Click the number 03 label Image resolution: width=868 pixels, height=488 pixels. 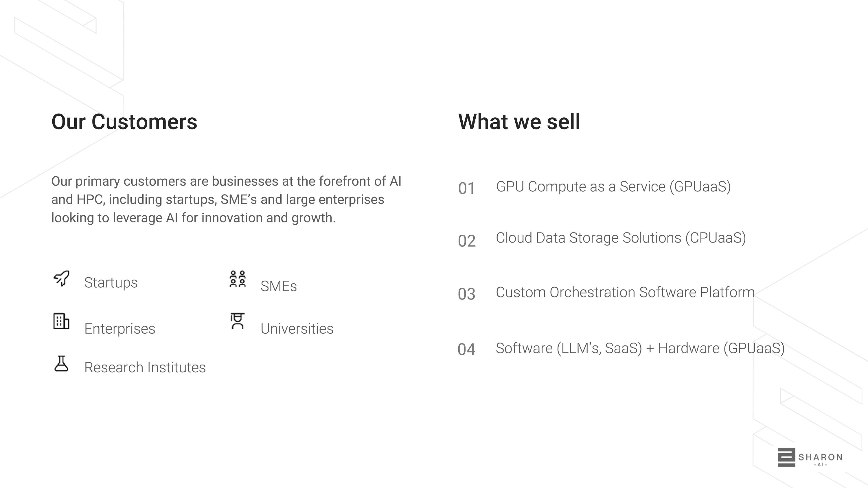(466, 294)
